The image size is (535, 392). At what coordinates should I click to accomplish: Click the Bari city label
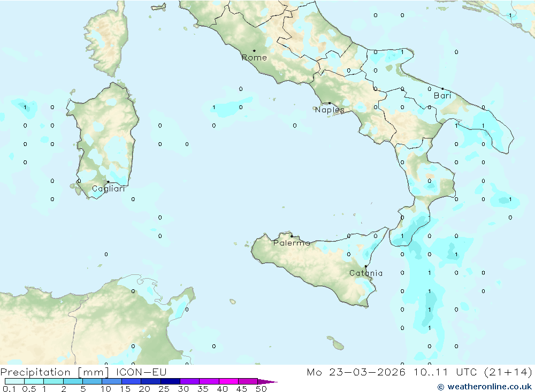(x=442, y=96)
